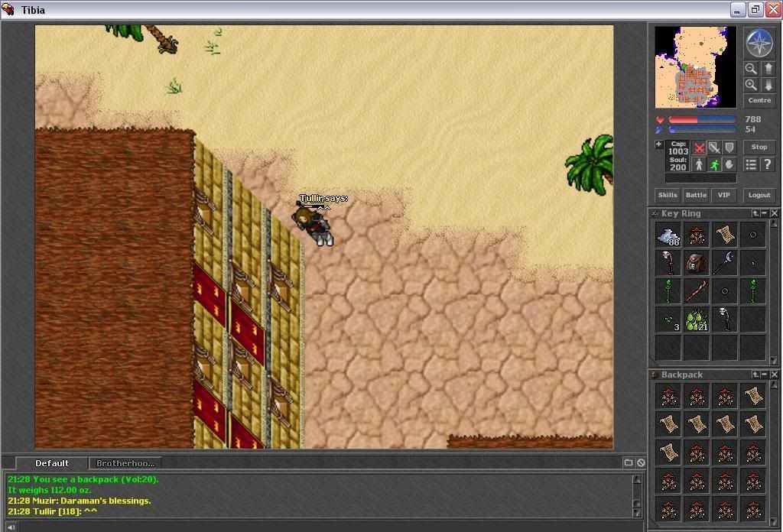783x532 pixels.
Task: Select the small green item stack of 3
Action: click(x=668, y=320)
